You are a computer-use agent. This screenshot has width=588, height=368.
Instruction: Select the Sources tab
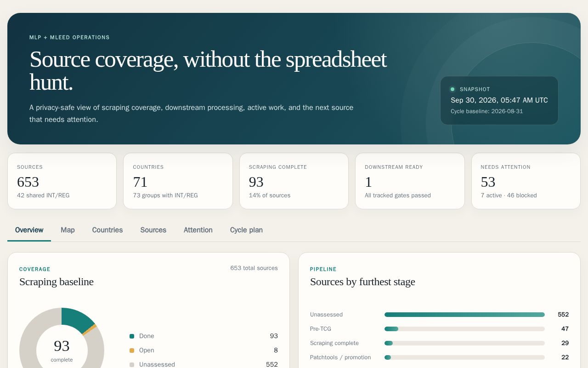click(x=153, y=230)
